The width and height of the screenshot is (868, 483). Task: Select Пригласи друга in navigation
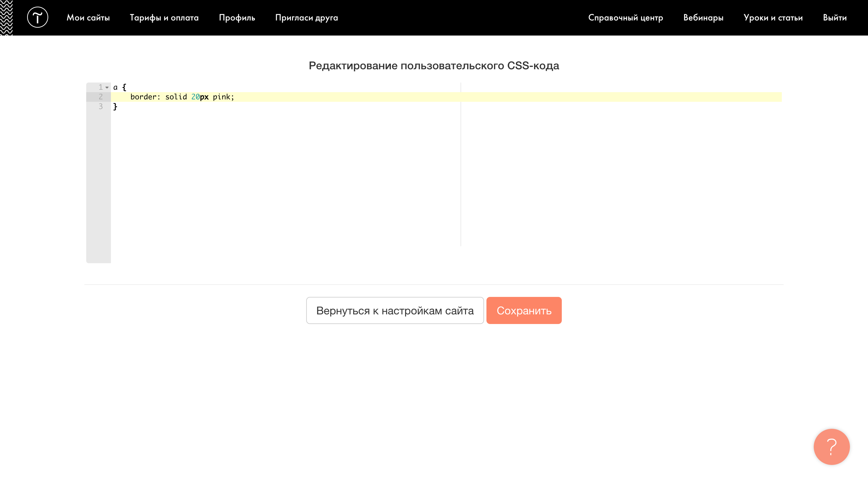click(x=306, y=18)
